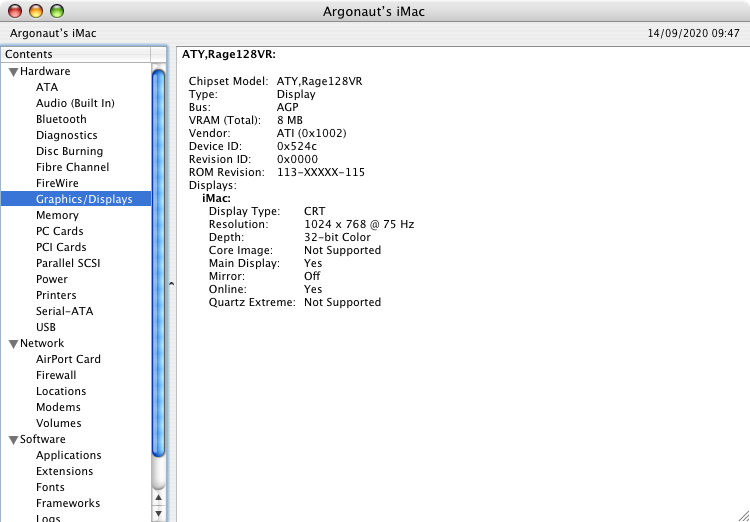The image size is (750, 522).
Task: Open Frameworks in the sidebar
Action: pos(68,503)
